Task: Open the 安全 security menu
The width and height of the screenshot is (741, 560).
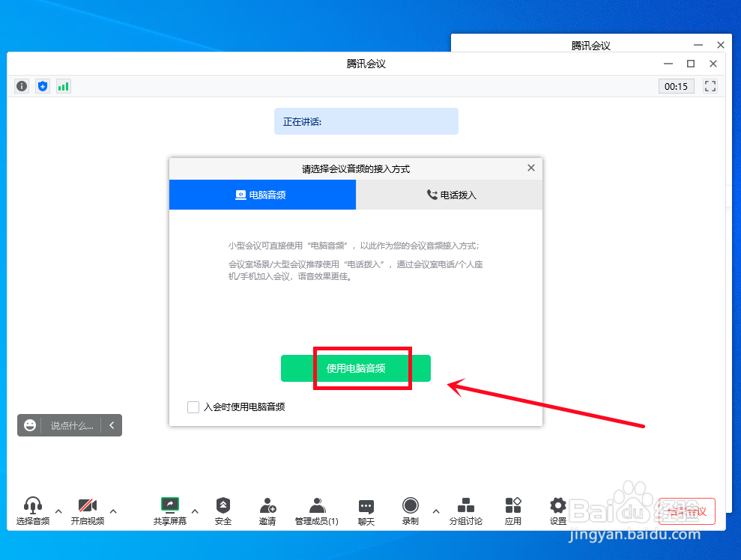Action: pyautogui.click(x=223, y=511)
